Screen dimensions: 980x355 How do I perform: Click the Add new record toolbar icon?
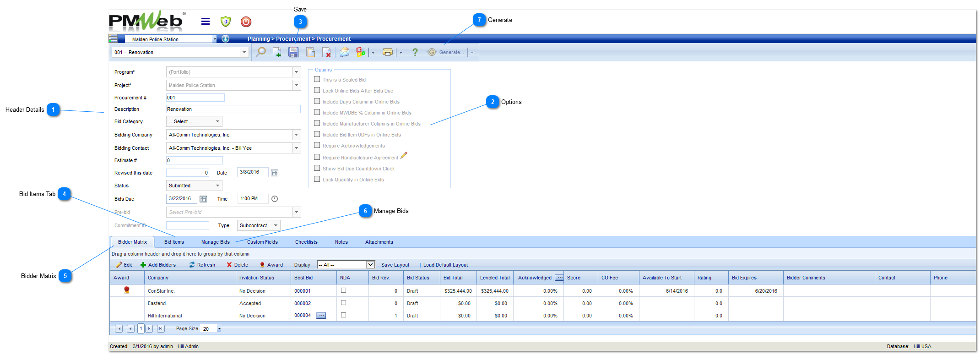(277, 52)
